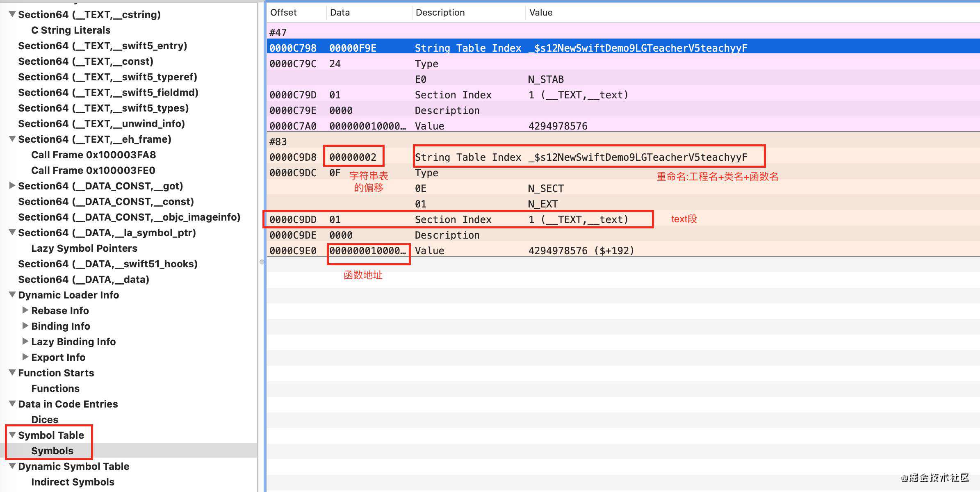The image size is (980, 492).
Task: Collapse Section64 (__TEXT,__cstring) triangle
Action: 12,14
